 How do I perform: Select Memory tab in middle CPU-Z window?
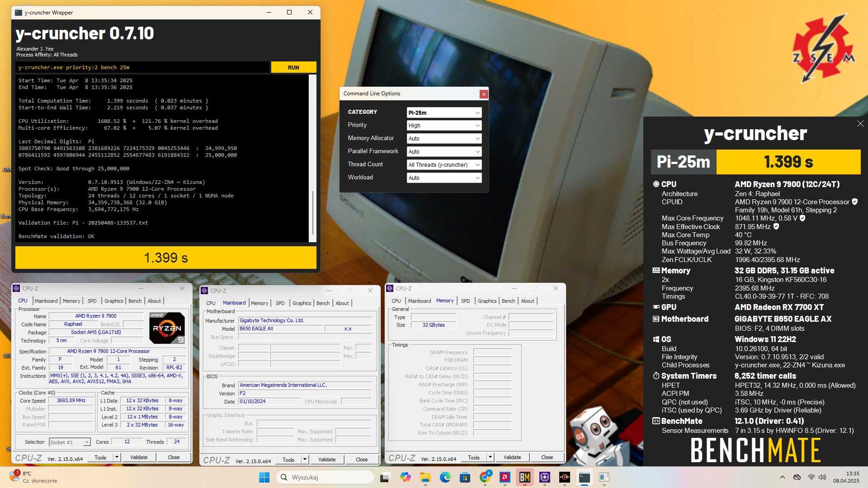click(x=259, y=303)
